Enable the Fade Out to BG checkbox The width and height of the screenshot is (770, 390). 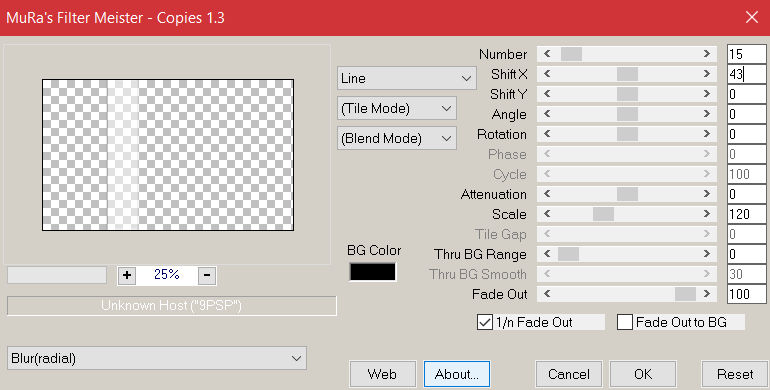tap(625, 322)
